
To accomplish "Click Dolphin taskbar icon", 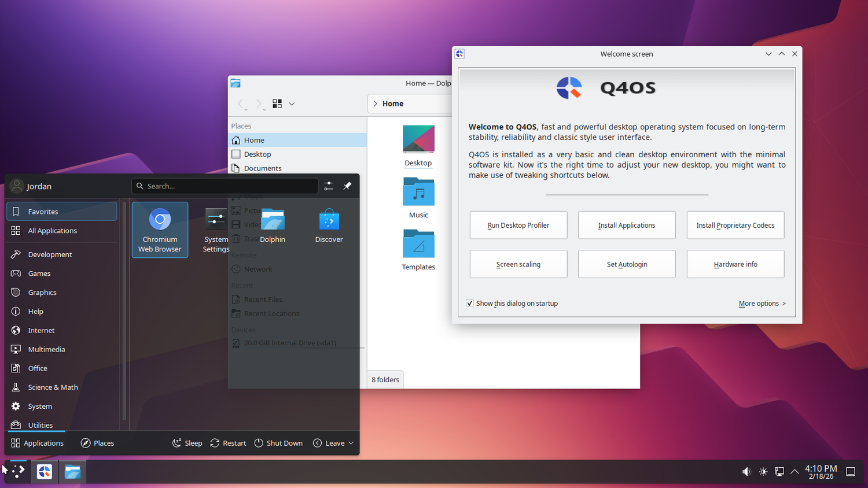I will 72,472.
